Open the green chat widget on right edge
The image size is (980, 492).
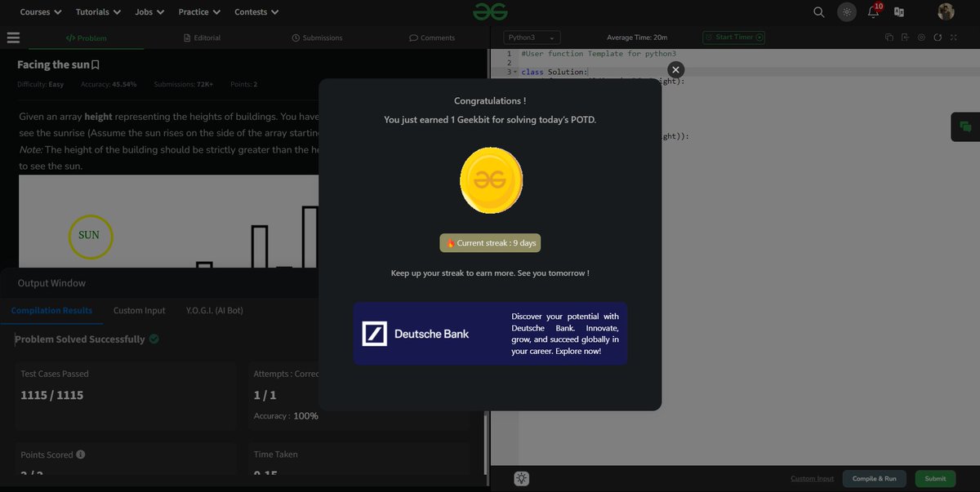(x=965, y=126)
